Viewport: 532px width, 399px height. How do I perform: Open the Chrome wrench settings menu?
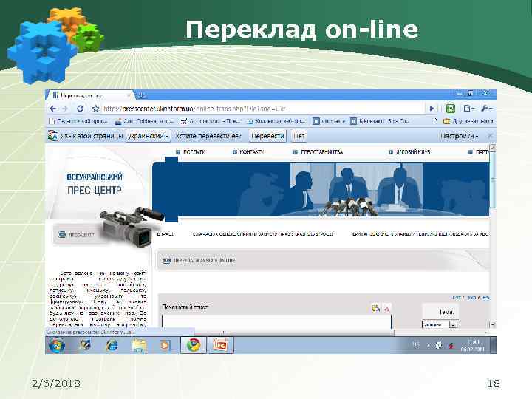tap(486, 109)
